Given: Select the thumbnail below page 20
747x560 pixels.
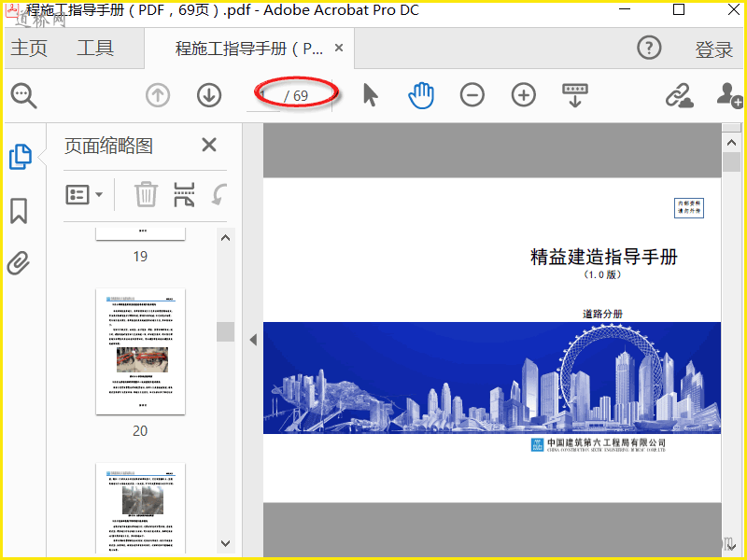Looking at the screenshot, I should point(141,508).
